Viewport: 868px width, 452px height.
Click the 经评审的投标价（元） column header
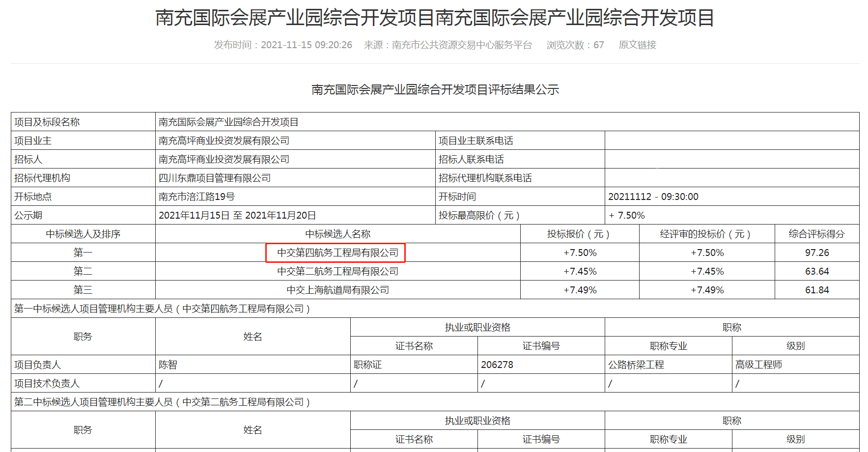(x=707, y=234)
